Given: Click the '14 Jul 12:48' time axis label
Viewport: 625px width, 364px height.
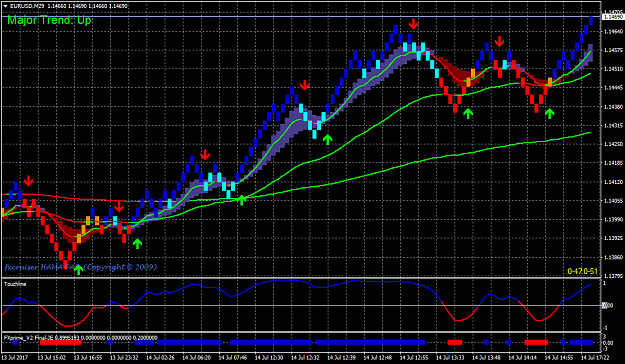Looking at the screenshot, I should (x=378, y=358).
